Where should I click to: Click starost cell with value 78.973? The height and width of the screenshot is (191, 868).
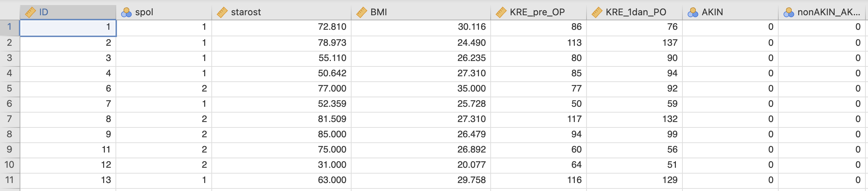point(281,43)
